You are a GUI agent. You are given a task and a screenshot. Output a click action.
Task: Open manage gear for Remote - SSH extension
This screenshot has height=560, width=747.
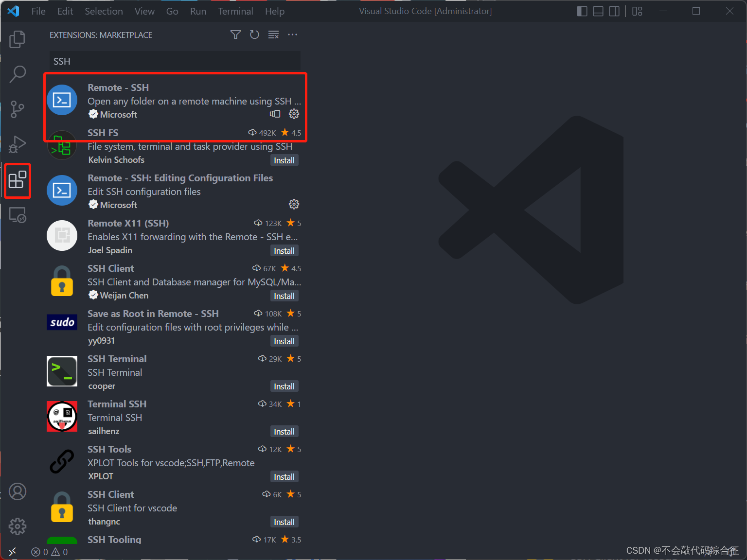pos(294,114)
